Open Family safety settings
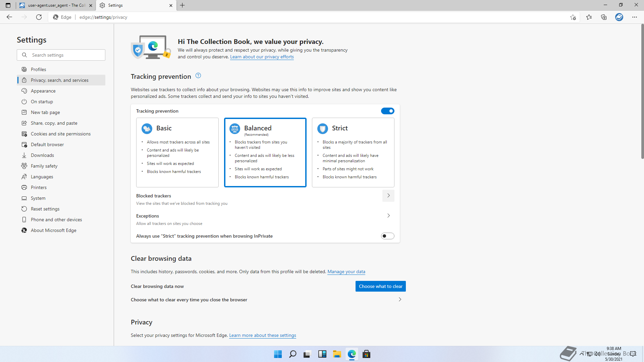This screenshot has width=644, height=362. click(x=61, y=166)
